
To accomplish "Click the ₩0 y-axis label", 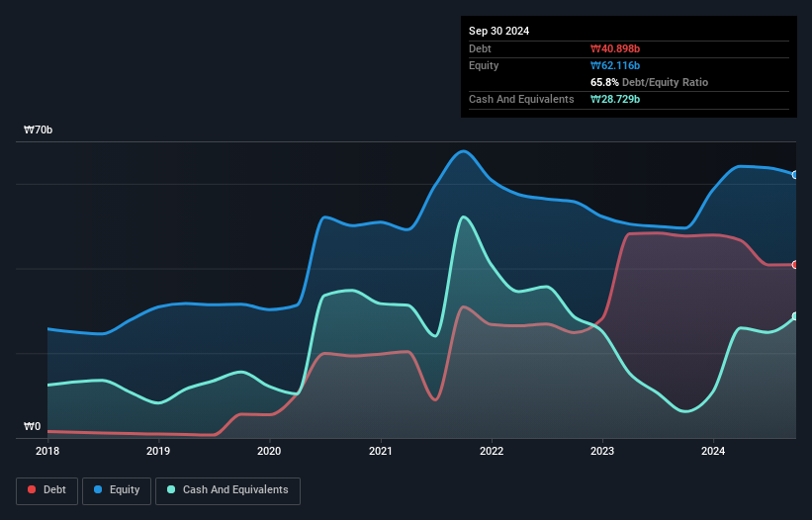I will pos(32,426).
